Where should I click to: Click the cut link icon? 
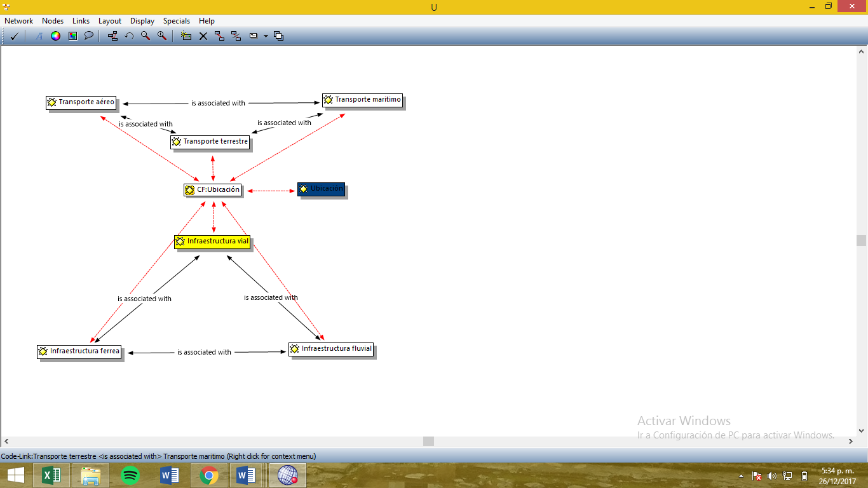pos(236,36)
